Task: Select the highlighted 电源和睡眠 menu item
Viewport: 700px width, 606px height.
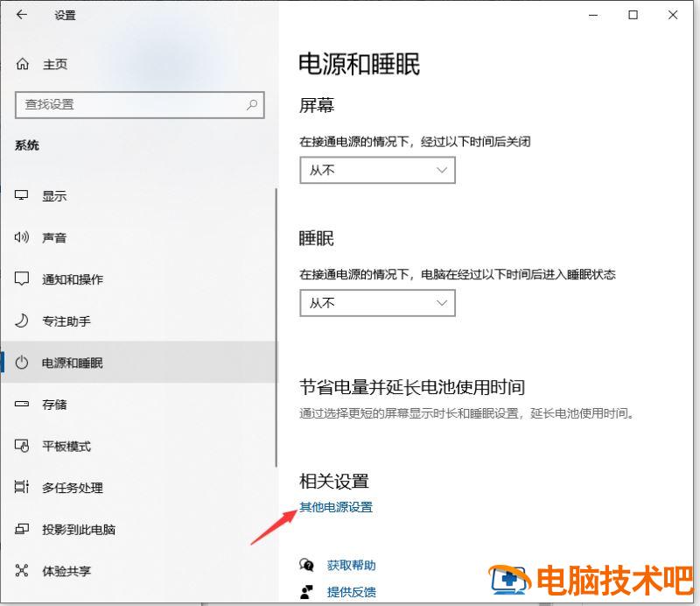Action: (x=66, y=363)
